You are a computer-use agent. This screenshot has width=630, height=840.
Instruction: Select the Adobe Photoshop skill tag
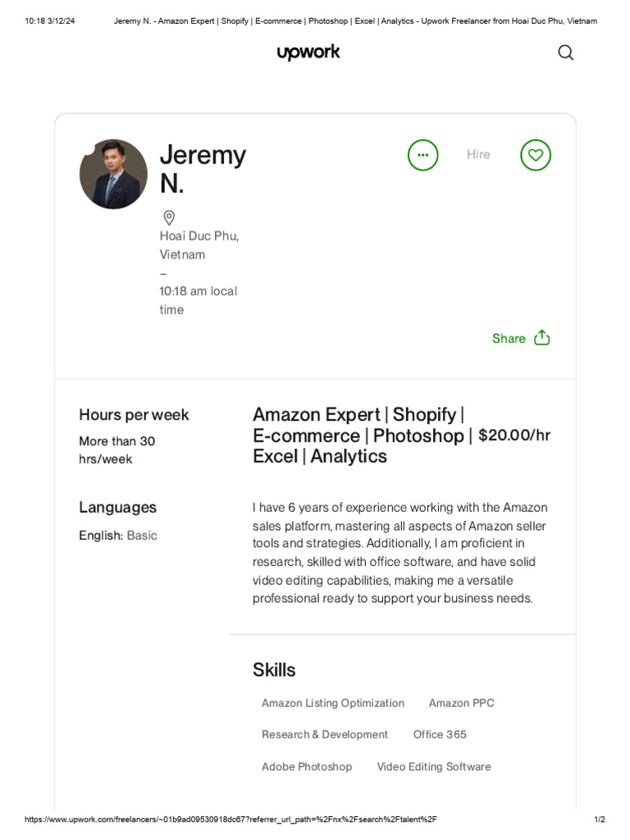[x=306, y=766]
